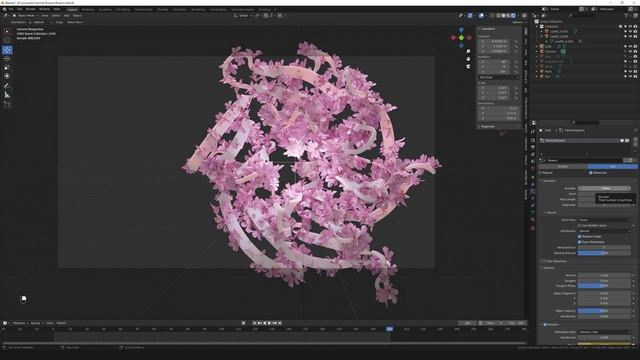Toggle viewport overlays icon
640x360 pixels.
[482, 16]
